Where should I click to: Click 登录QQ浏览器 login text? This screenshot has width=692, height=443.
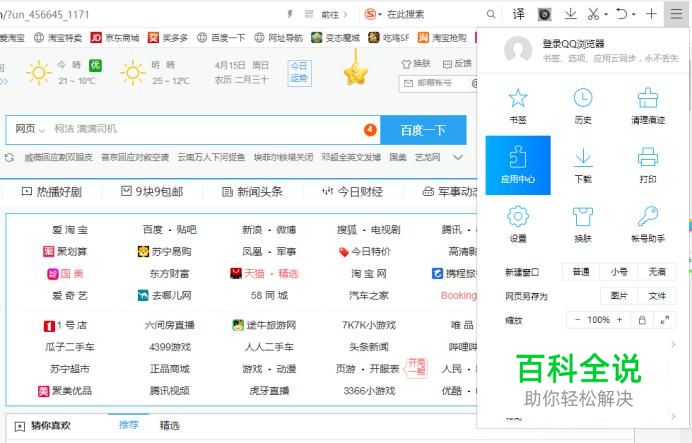pos(573,44)
